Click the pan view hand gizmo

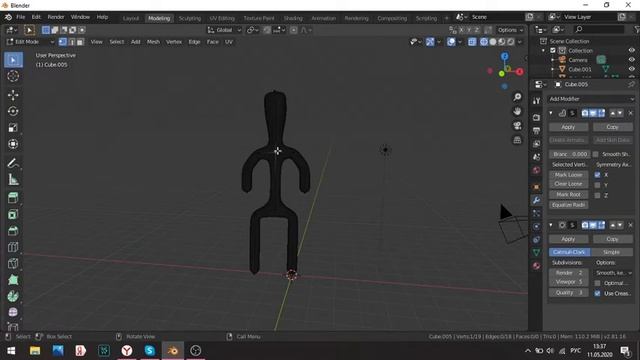tap(517, 111)
